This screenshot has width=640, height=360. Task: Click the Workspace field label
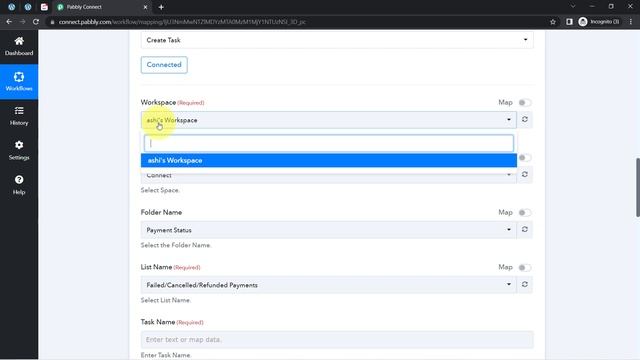tap(158, 102)
